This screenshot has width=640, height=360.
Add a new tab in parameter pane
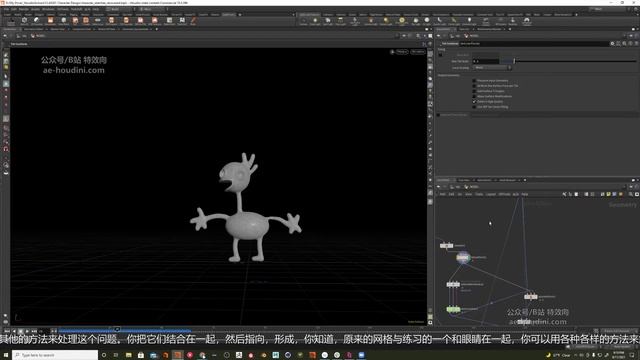pyautogui.click(x=510, y=29)
